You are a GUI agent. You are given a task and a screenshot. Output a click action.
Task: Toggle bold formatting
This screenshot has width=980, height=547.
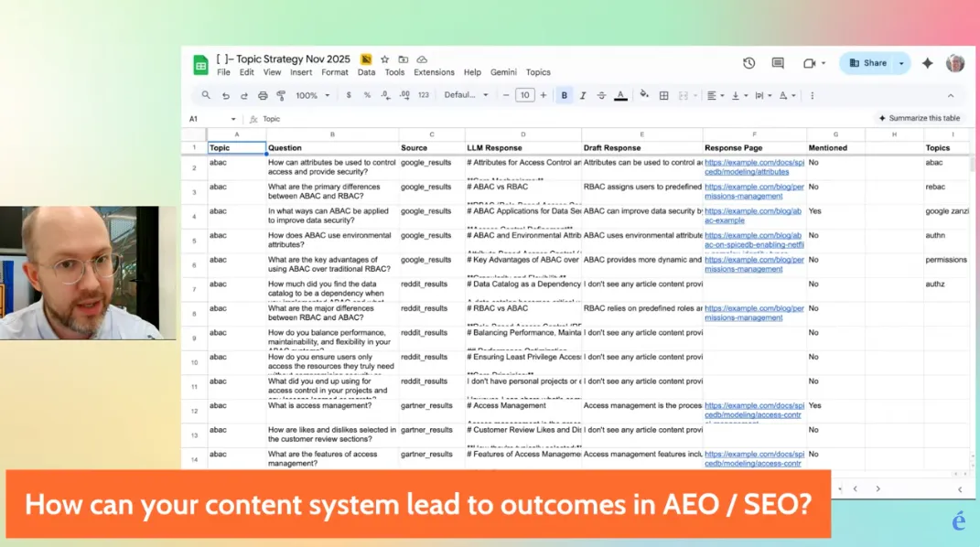pos(564,95)
